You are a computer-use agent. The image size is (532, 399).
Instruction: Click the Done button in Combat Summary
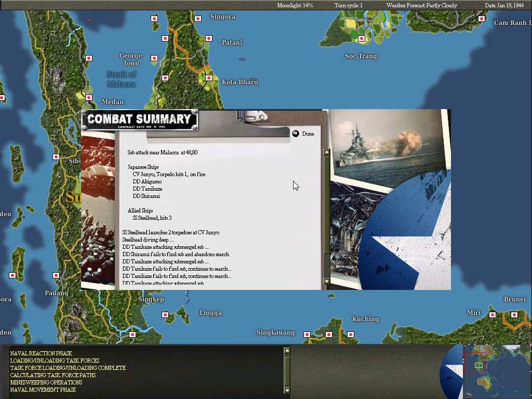click(308, 134)
